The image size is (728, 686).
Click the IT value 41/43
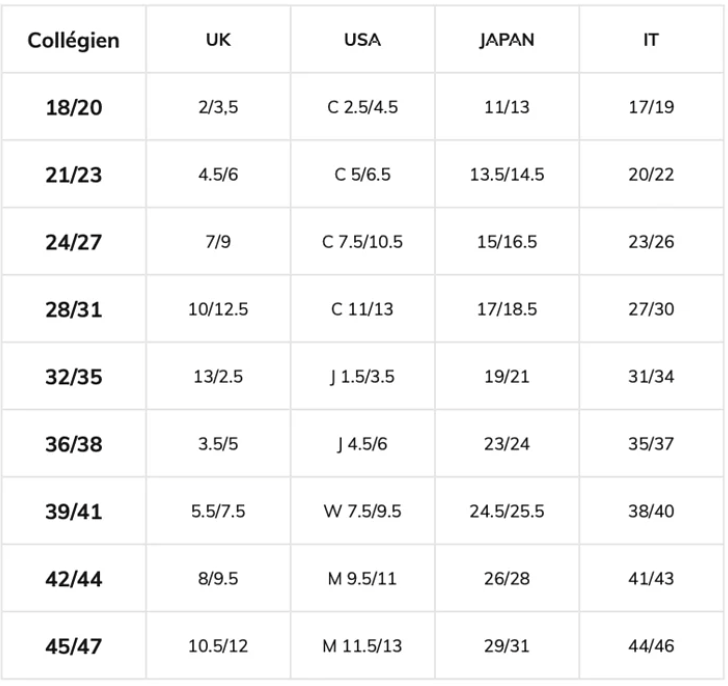(650, 578)
